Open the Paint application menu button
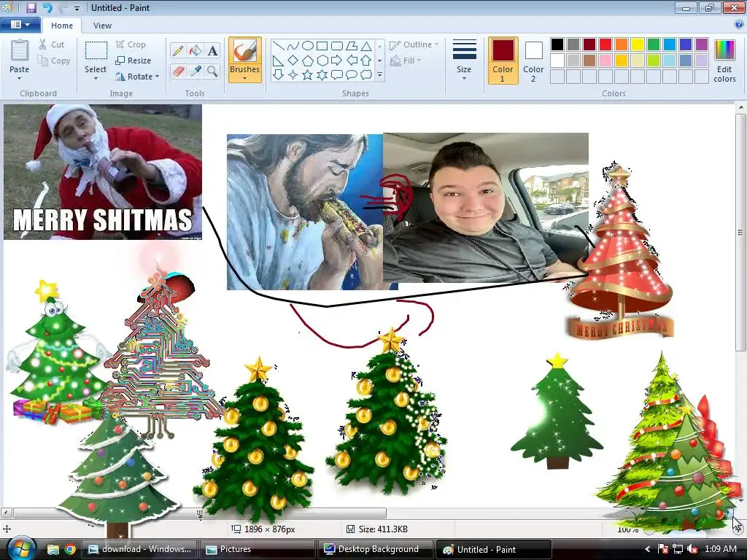 pyautogui.click(x=20, y=24)
